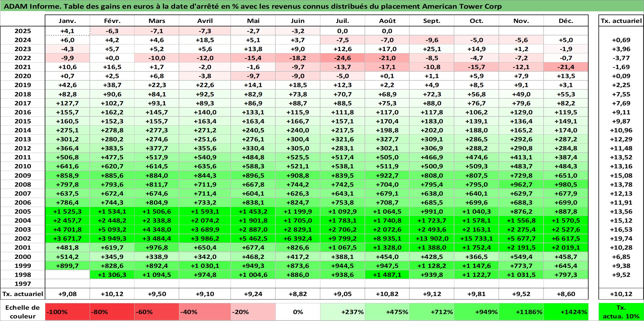This screenshot has width=644, height=321.
Task: Select the -24,6 cell in July 2022
Action: 342,58
